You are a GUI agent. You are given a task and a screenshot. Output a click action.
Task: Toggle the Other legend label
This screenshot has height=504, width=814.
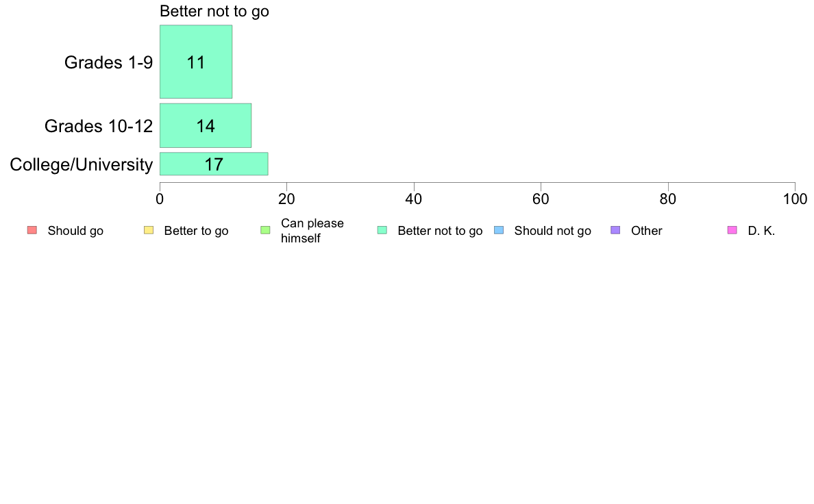coord(646,231)
